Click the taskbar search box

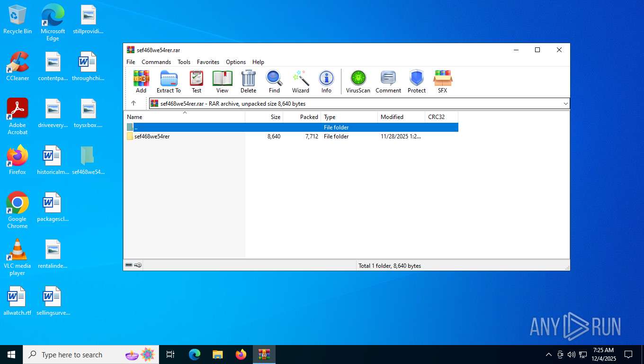91,355
